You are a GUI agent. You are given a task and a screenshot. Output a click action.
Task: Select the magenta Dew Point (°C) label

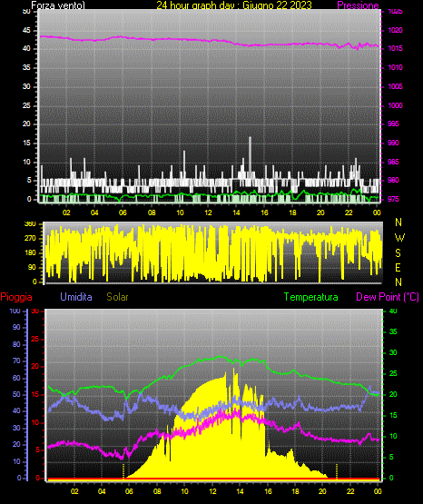point(388,297)
